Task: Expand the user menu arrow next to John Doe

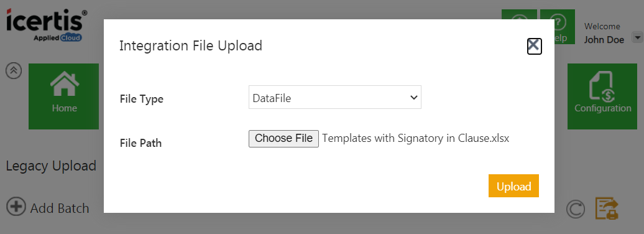Action: [637, 38]
